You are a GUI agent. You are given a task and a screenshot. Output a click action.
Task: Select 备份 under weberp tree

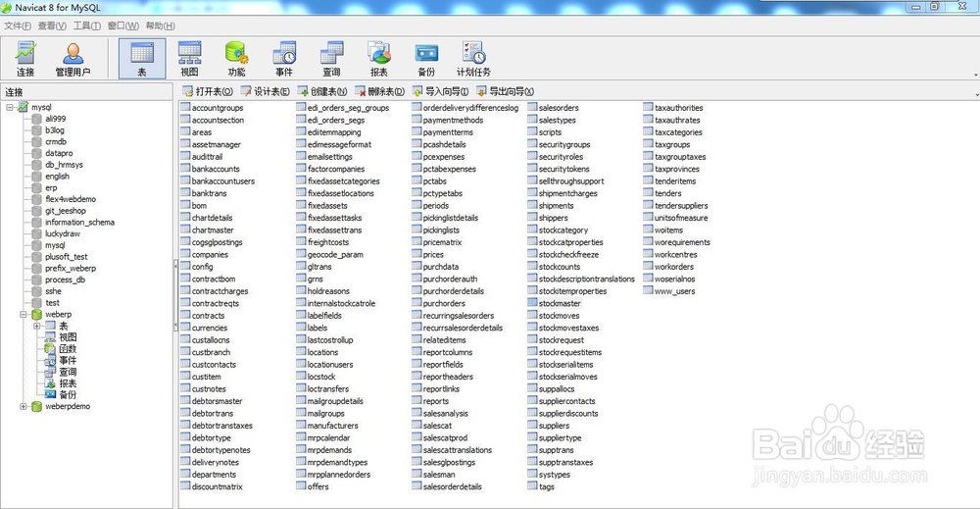pos(68,395)
